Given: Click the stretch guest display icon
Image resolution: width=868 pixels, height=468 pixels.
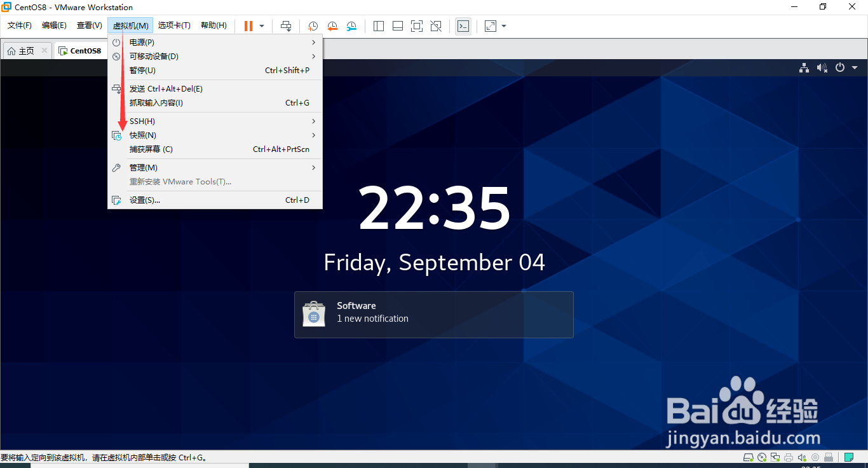Looking at the screenshot, I should click(x=491, y=26).
